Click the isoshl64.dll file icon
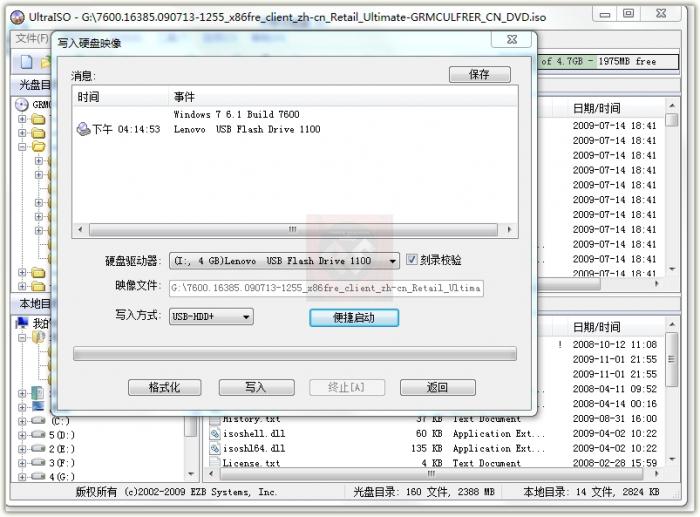The height and width of the screenshot is (517, 700). click(x=215, y=448)
